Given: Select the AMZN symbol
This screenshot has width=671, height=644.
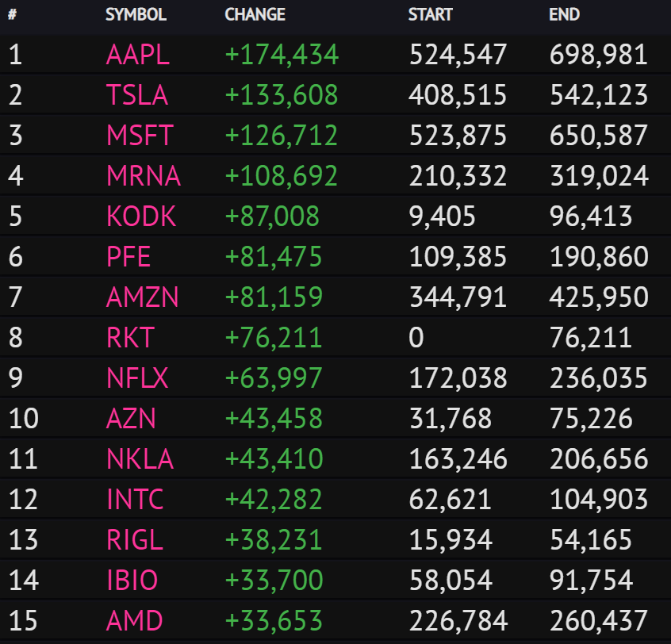Looking at the screenshot, I should (x=142, y=297).
